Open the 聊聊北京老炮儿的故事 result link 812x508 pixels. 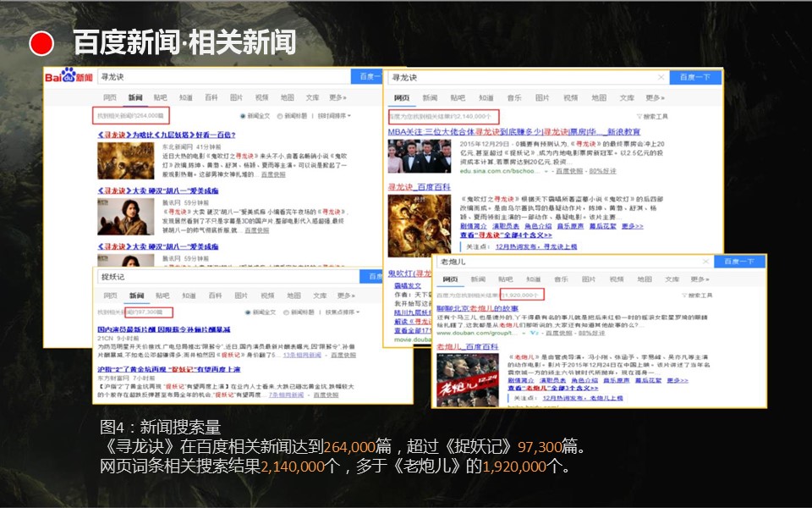point(477,308)
